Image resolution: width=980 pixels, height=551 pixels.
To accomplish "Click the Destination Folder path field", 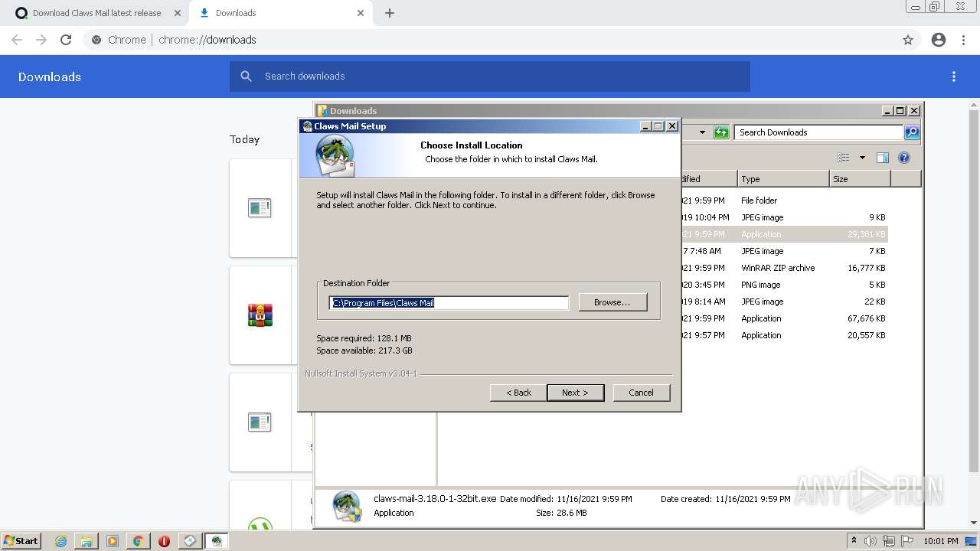I will click(x=449, y=303).
